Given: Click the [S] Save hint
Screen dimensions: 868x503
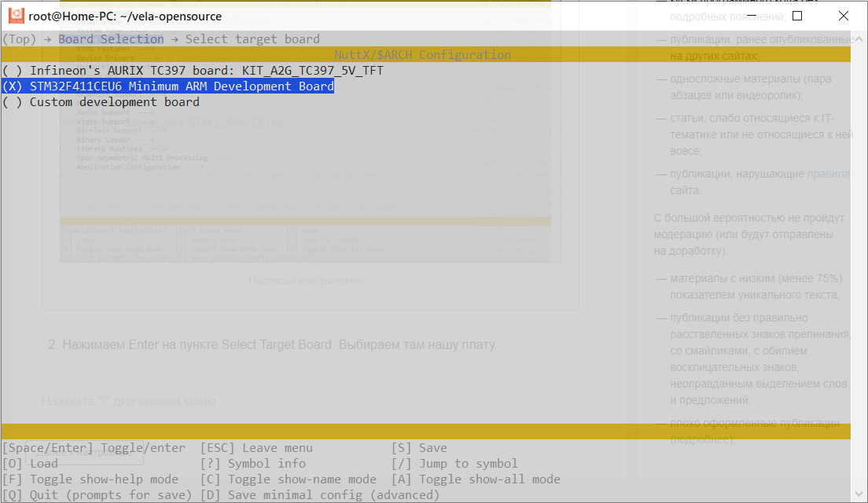Looking at the screenshot, I should click(x=419, y=448).
